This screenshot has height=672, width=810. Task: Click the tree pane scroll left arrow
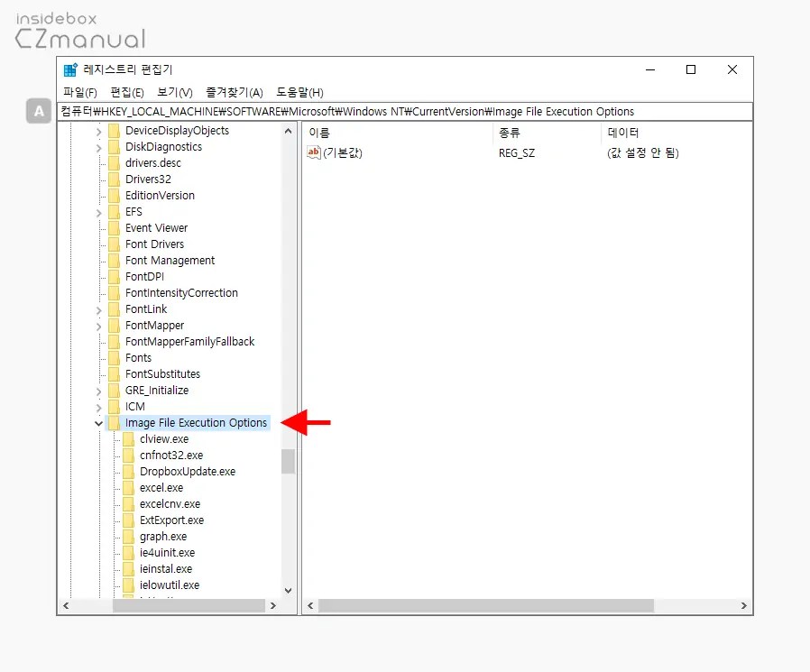coord(66,605)
